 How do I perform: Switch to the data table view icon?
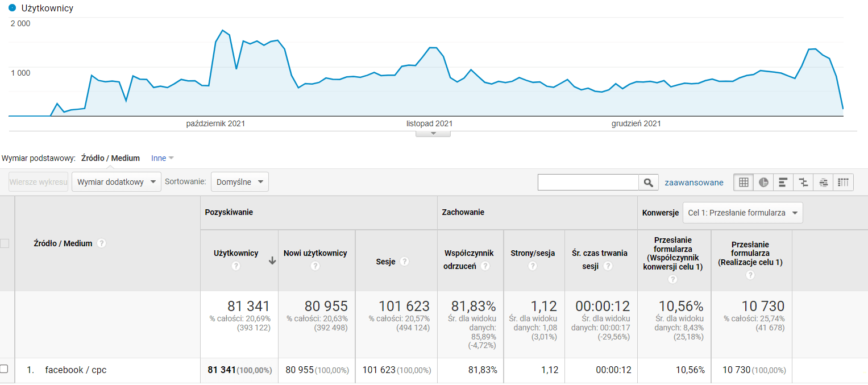pyautogui.click(x=743, y=183)
